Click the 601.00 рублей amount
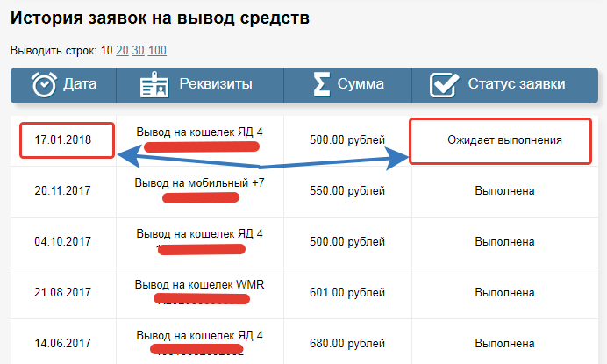The height and width of the screenshot is (364, 607). [347, 292]
